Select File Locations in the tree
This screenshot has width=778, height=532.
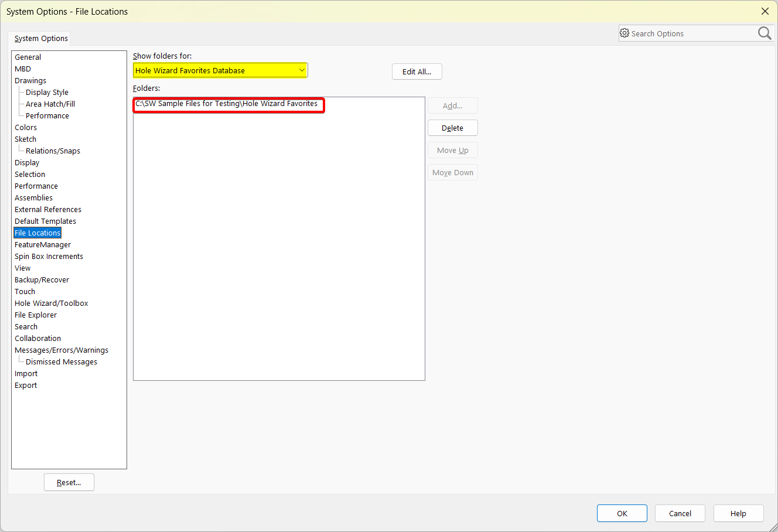pos(37,233)
